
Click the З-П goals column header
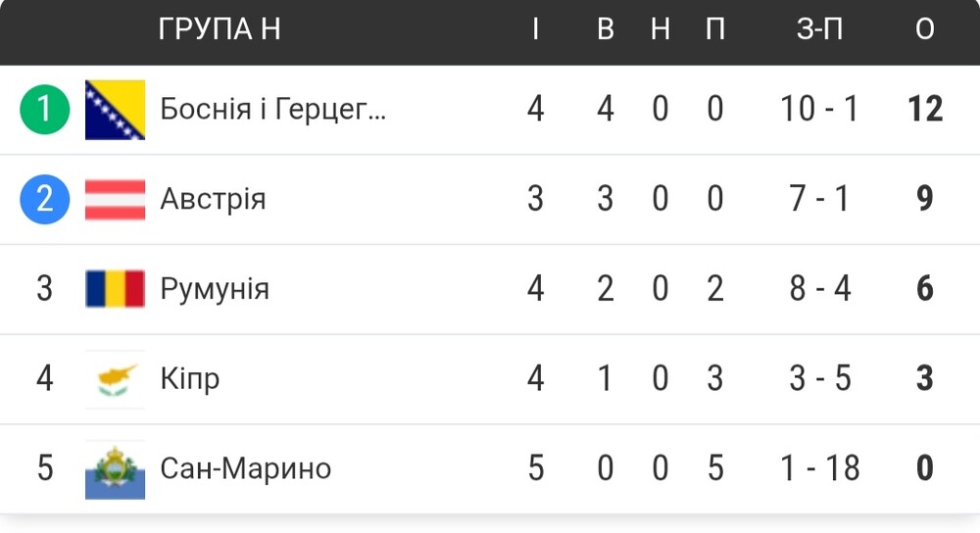[819, 28]
